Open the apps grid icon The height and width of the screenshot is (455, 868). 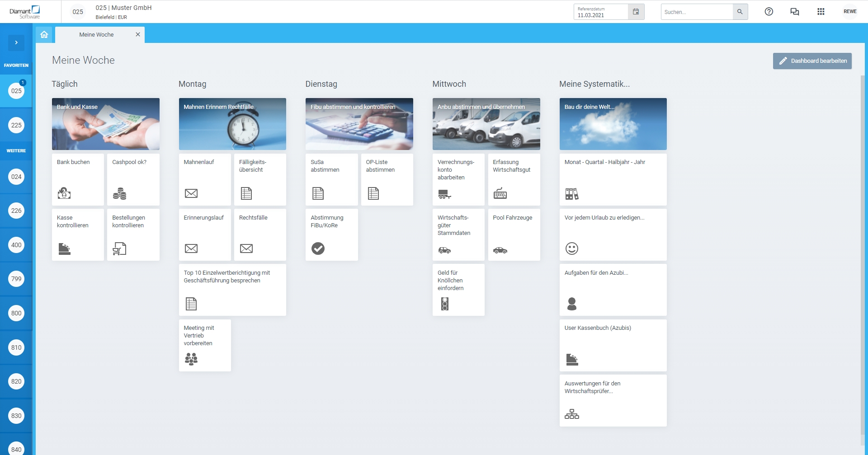[x=821, y=12]
